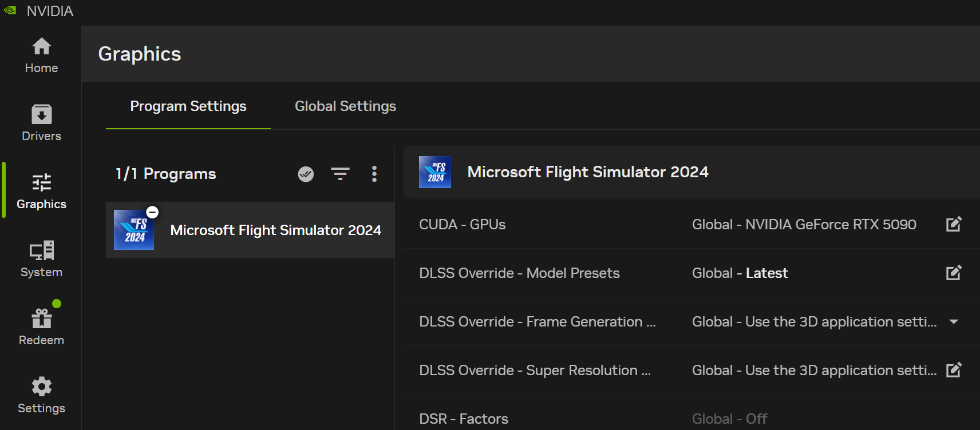
Task: Open the System section
Action: pyautogui.click(x=41, y=259)
